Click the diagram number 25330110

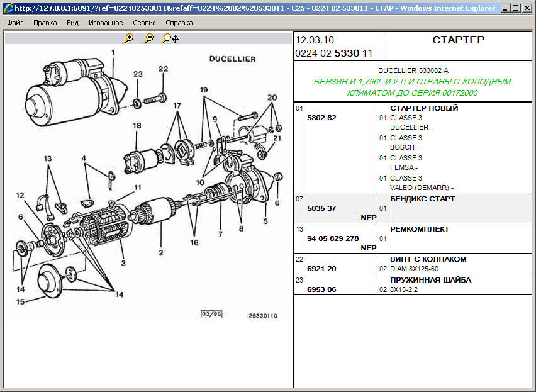pyautogui.click(x=263, y=316)
